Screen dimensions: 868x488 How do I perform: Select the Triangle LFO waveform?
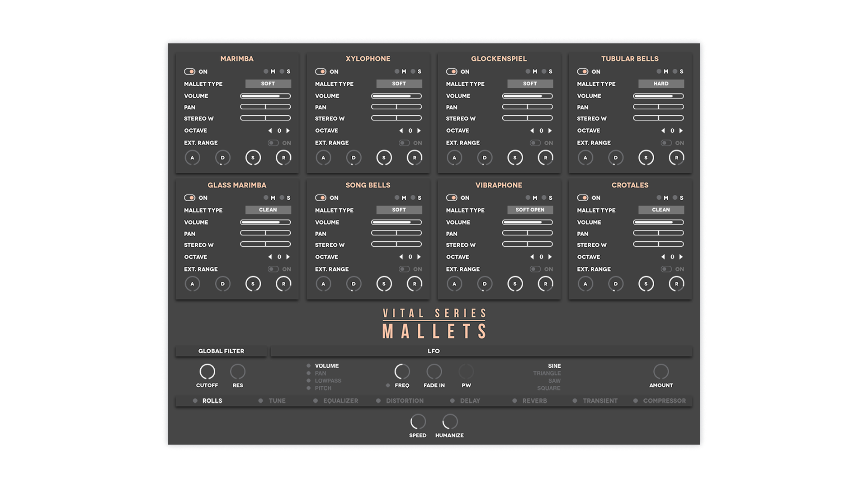(x=547, y=373)
